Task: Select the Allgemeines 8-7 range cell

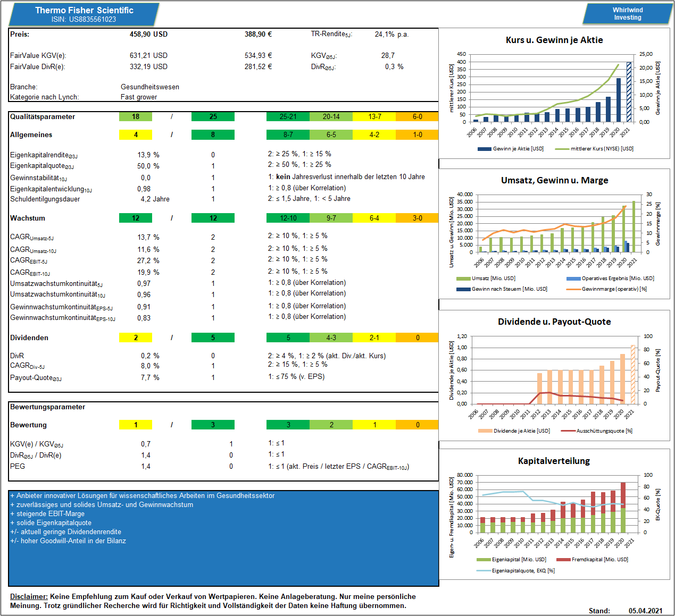Action: (288, 134)
